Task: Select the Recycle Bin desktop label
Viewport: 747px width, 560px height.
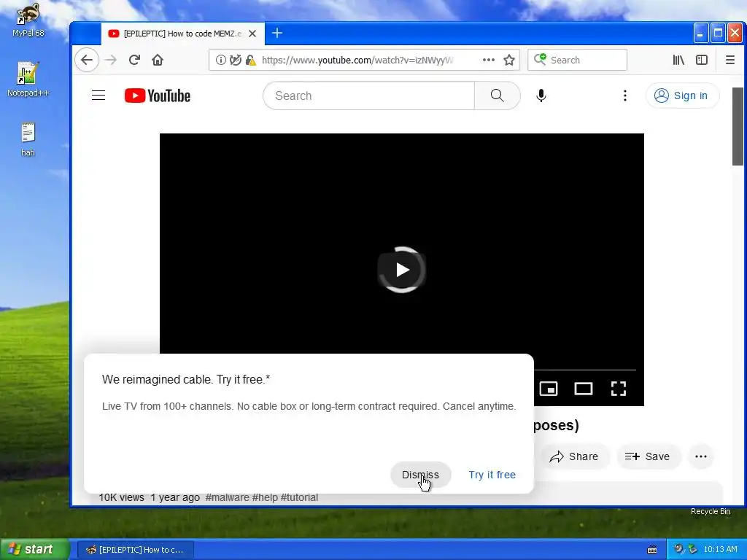Action: pyautogui.click(x=711, y=511)
